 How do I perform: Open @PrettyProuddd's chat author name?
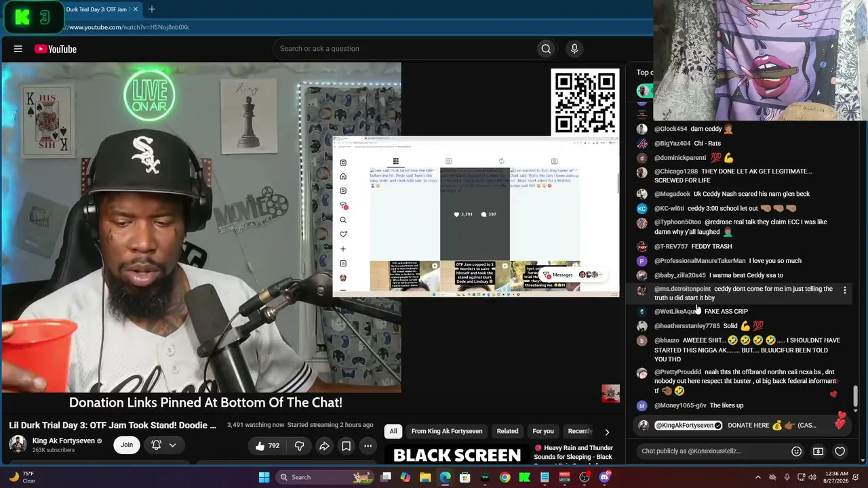click(677, 372)
